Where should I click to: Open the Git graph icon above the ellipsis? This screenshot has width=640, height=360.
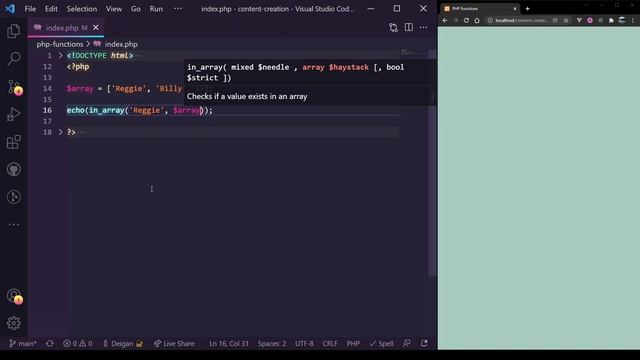[13, 197]
